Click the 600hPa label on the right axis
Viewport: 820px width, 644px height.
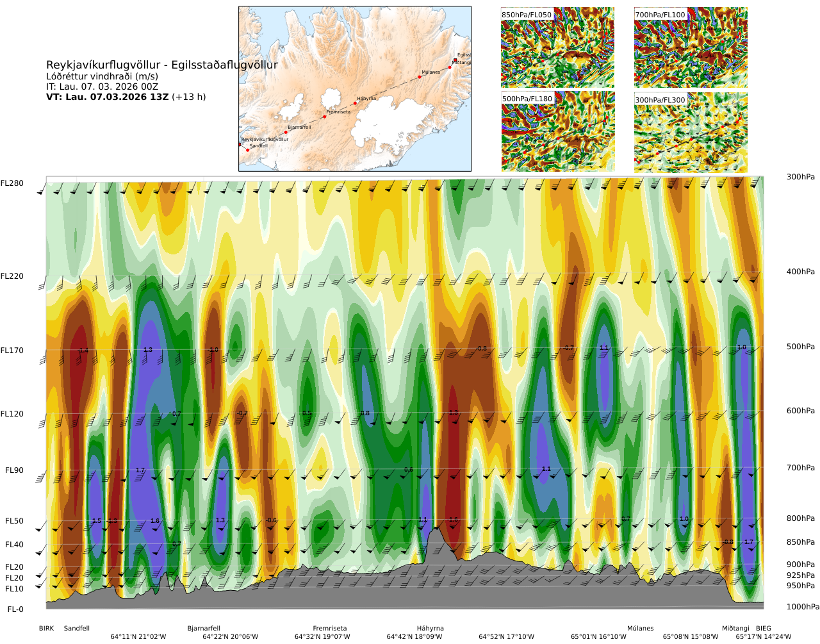tap(801, 411)
